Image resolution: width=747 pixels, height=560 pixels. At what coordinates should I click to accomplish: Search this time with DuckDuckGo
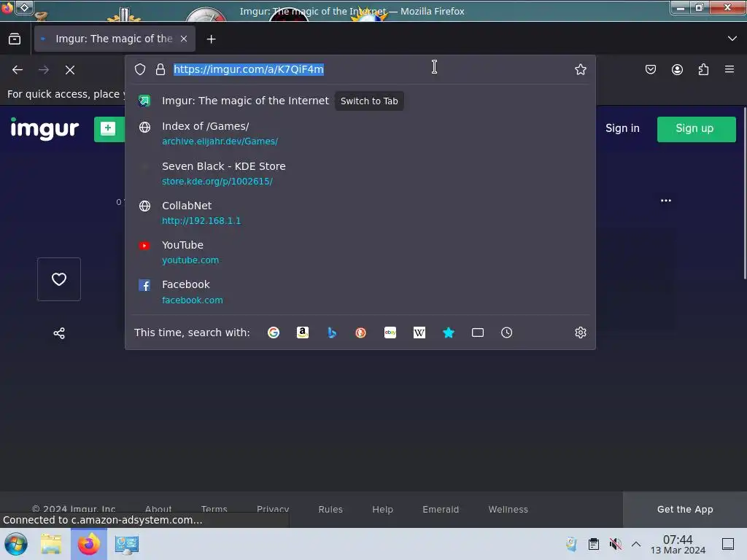[360, 332]
